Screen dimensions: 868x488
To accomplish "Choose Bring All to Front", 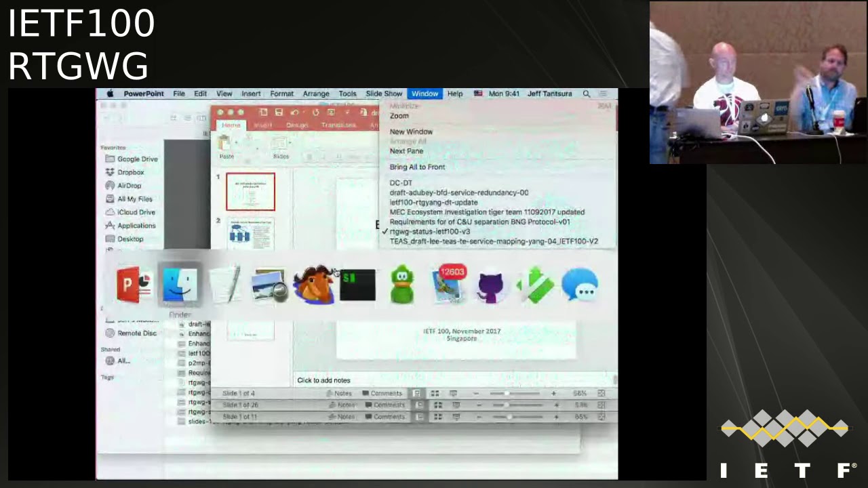I will tap(417, 167).
